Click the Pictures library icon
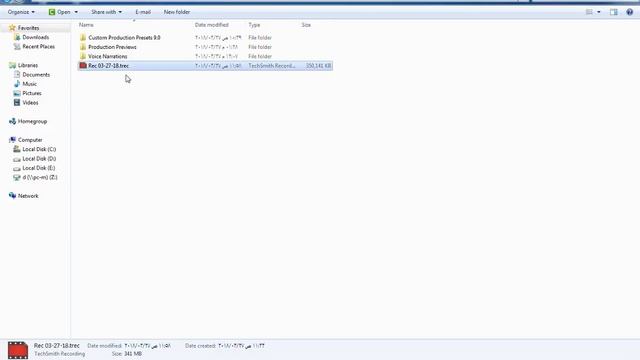 tap(17, 93)
